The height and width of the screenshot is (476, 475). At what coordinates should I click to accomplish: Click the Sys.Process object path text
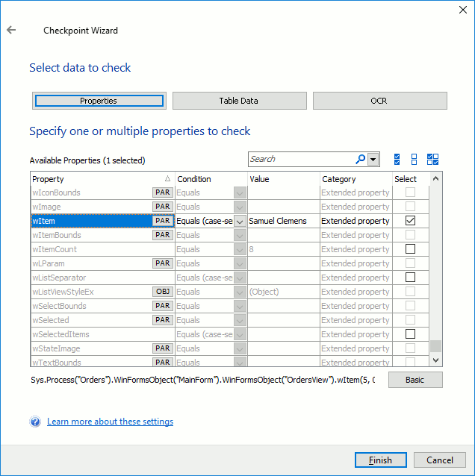pos(202,380)
